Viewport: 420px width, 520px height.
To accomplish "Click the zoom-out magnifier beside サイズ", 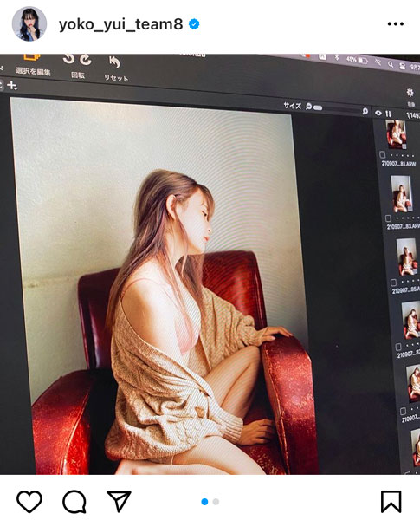I will click(308, 107).
